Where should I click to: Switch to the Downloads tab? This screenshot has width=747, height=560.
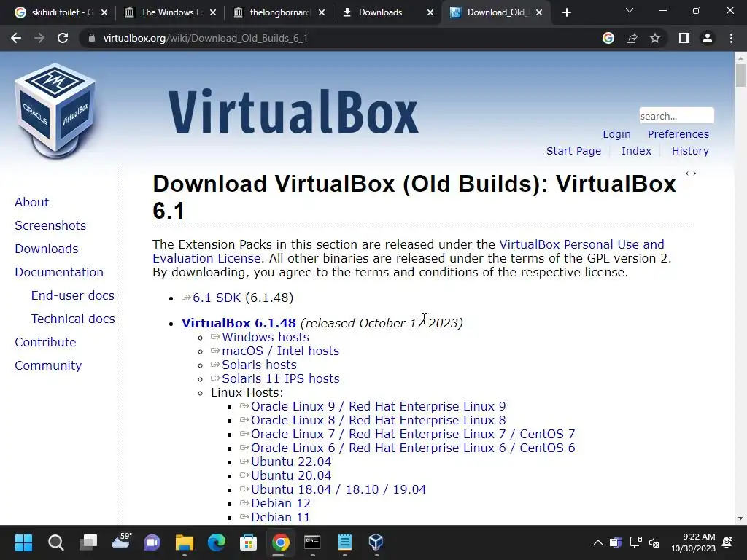(380, 12)
